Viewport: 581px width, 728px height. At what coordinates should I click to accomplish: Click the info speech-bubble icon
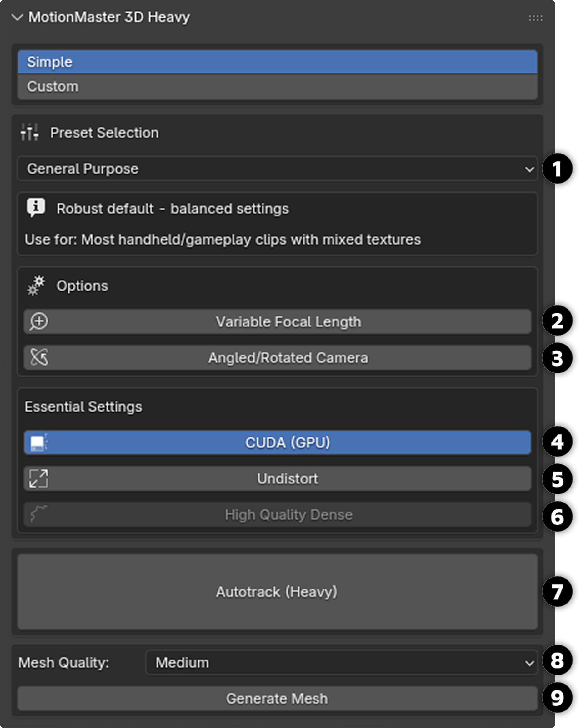35,208
